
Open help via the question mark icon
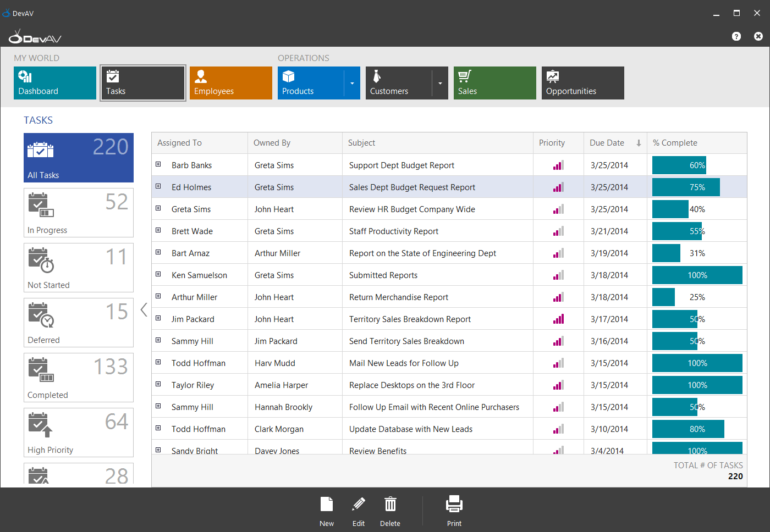[736, 36]
